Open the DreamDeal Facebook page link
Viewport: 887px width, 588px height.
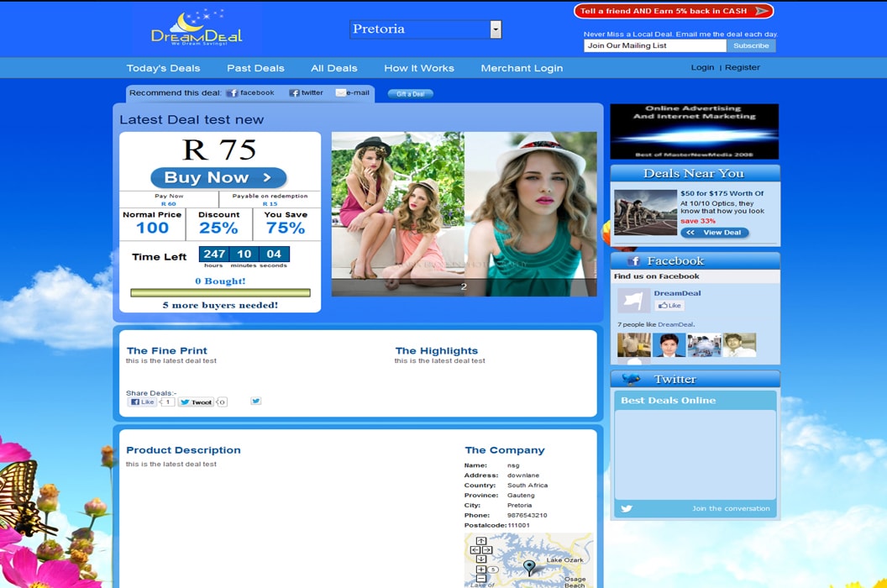(x=677, y=293)
